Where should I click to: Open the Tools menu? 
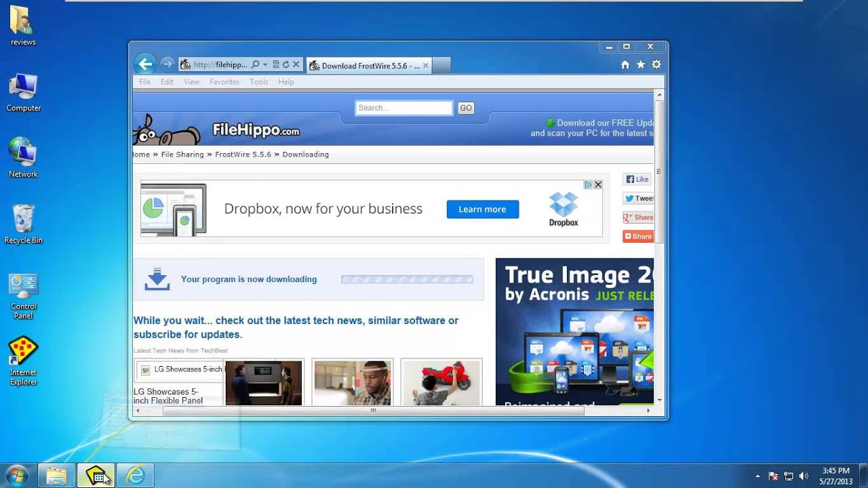[x=259, y=82]
